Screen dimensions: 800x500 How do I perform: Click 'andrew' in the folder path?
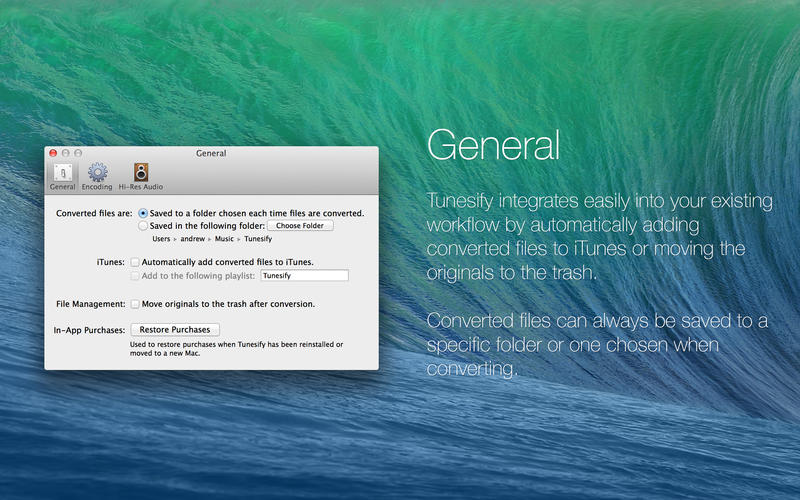[192, 239]
